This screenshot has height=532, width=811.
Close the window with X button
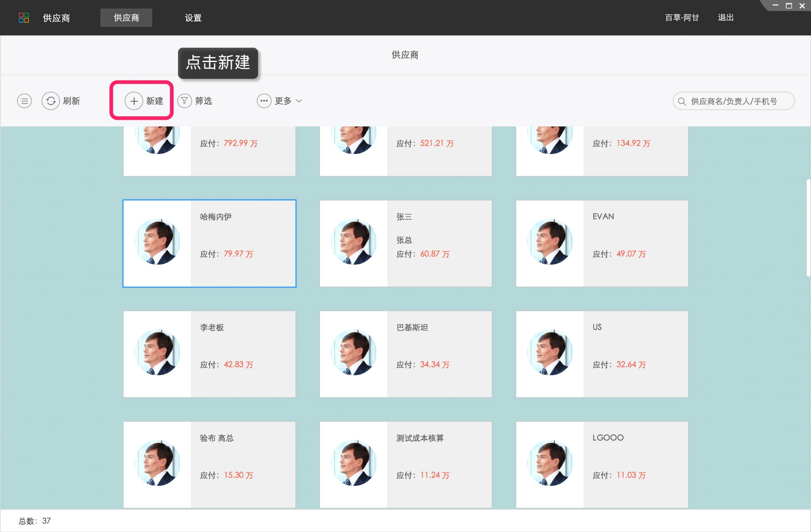pos(802,6)
